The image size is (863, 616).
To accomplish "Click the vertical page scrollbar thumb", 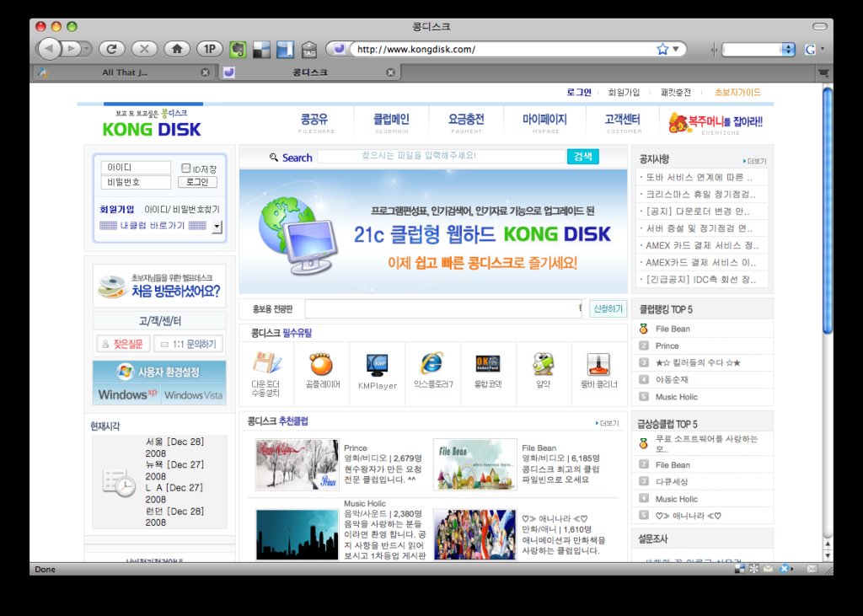I will 828,209.
